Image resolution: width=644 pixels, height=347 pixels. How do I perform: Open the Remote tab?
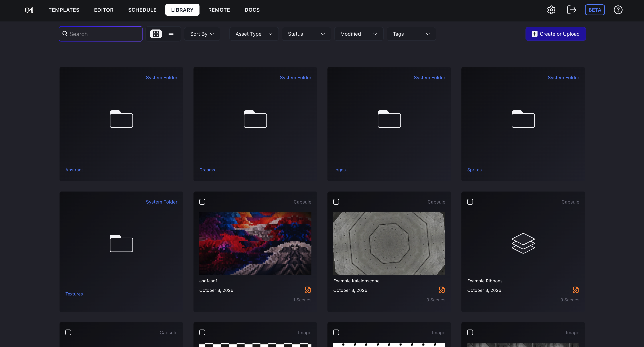pyautogui.click(x=219, y=10)
